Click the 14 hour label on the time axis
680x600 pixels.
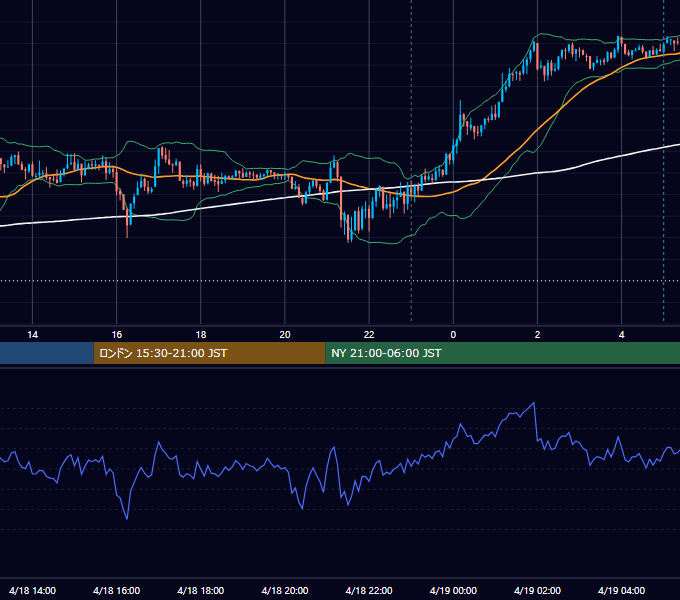click(33, 335)
